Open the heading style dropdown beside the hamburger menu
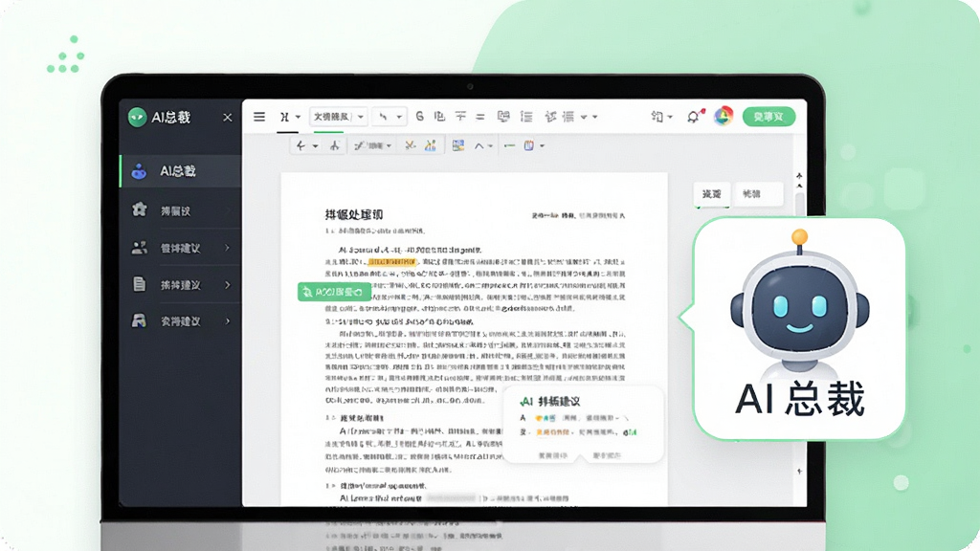 [x=290, y=117]
